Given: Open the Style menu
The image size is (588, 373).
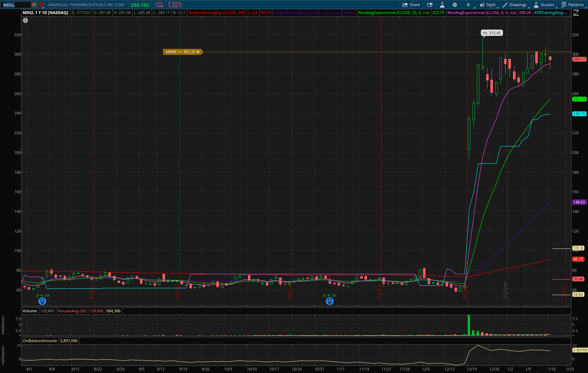Looking at the screenshot, I should (x=488, y=4).
